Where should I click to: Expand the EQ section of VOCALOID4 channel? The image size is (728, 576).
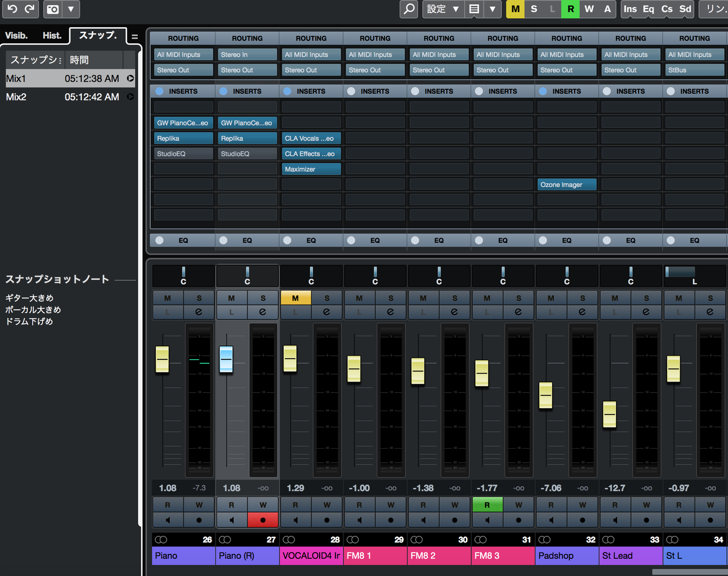click(x=311, y=241)
